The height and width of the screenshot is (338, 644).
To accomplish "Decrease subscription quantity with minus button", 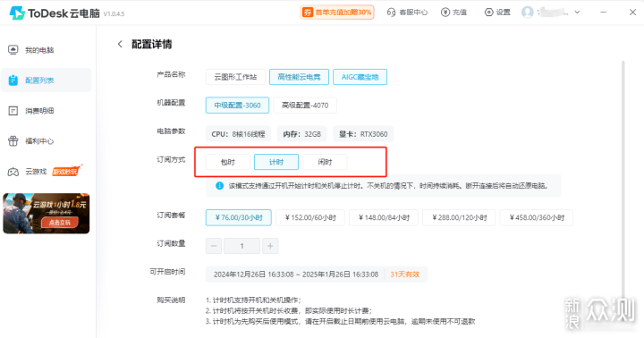I will tap(214, 246).
